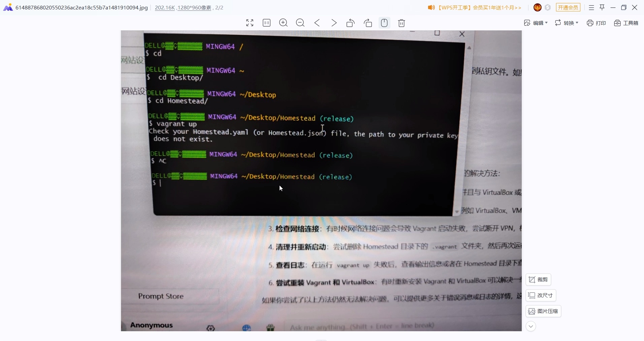Screen dimensions: 644x341
Task: Zoom in on the photo
Action: tap(283, 23)
